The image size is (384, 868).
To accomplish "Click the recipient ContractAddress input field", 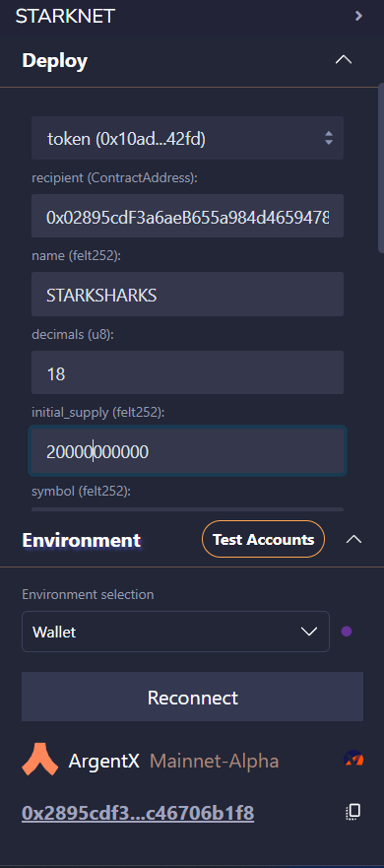I will [188, 216].
